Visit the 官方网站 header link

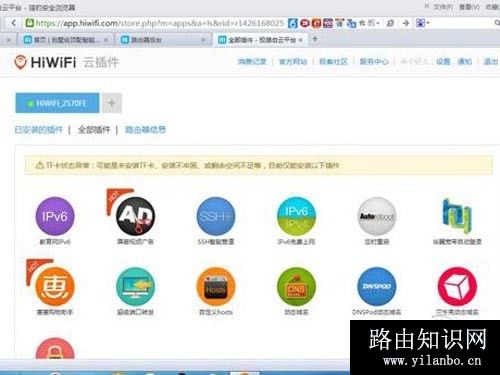[293, 62]
